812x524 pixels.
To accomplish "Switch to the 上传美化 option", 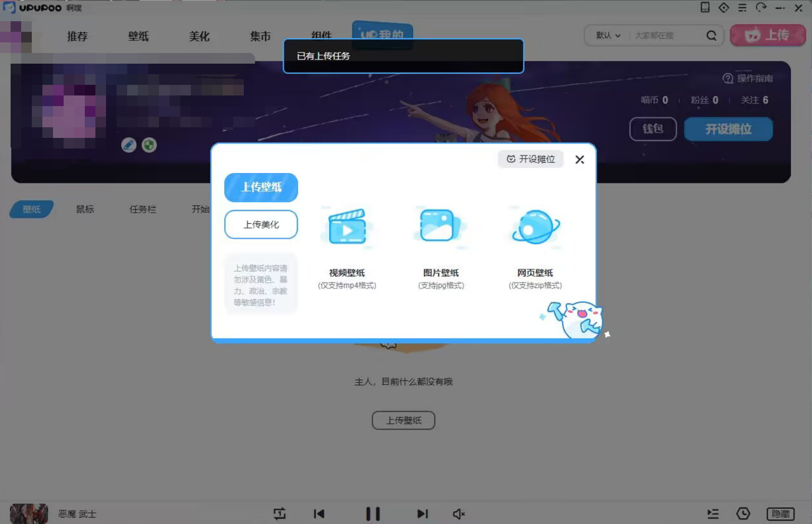I will (x=261, y=225).
